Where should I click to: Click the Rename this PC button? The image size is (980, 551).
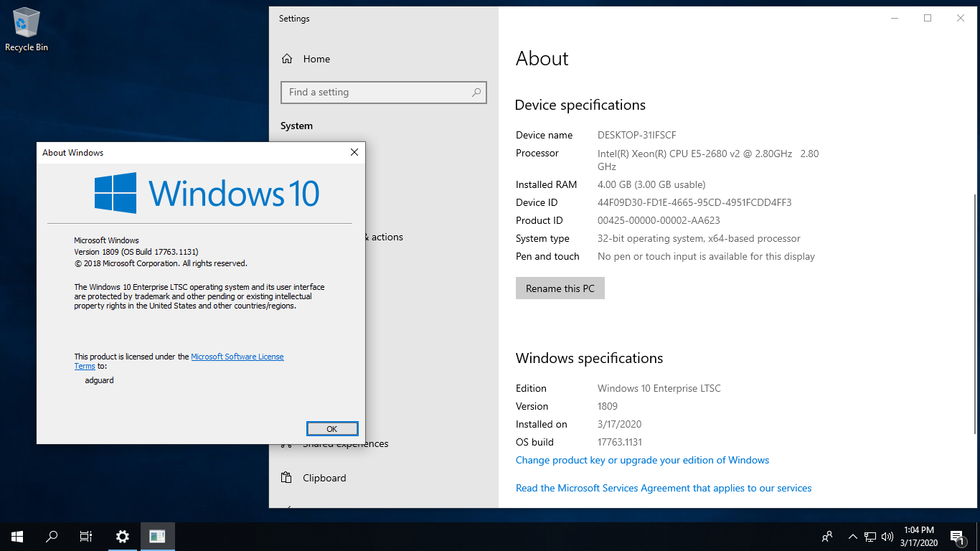[x=560, y=288]
